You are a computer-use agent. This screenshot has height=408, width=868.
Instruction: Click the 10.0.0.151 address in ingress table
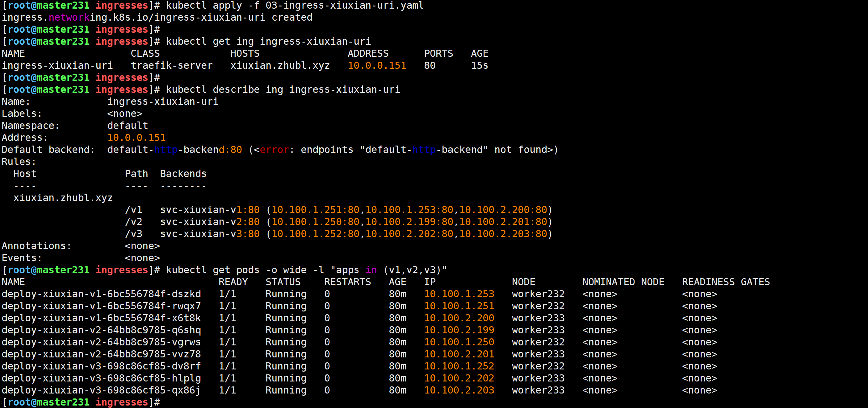click(377, 65)
